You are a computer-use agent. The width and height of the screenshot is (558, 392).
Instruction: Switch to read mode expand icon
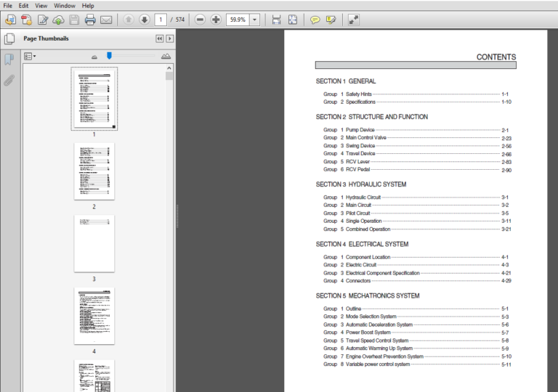coord(353,20)
